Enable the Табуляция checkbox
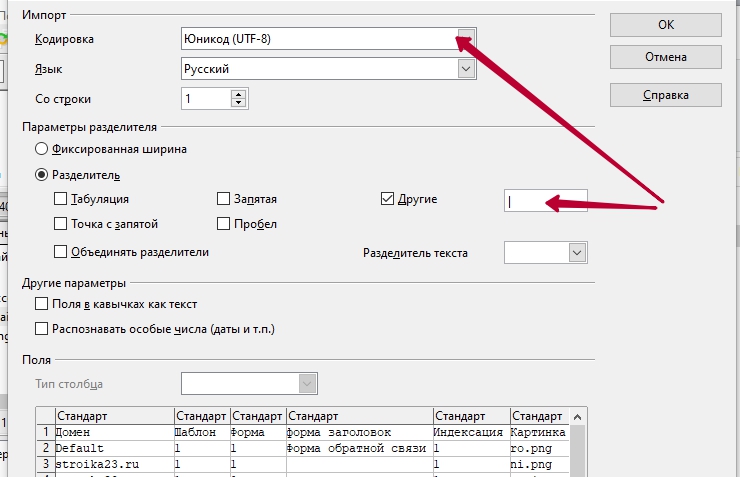The image size is (740, 477). coord(61,199)
